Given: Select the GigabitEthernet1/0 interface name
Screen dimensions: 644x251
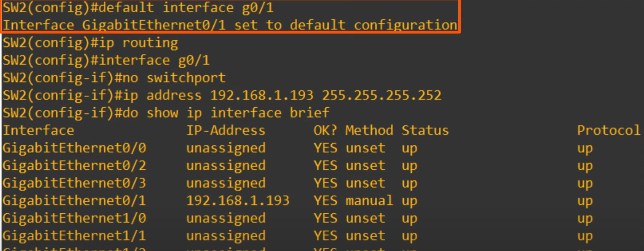Looking at the screenshot, I should [74, 218].
